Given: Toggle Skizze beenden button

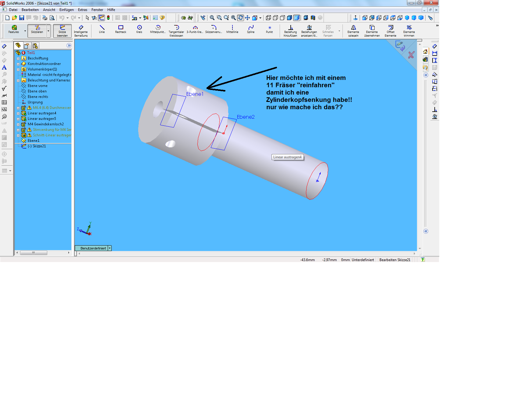Looking at the screenshot, I should click(62, 31).
